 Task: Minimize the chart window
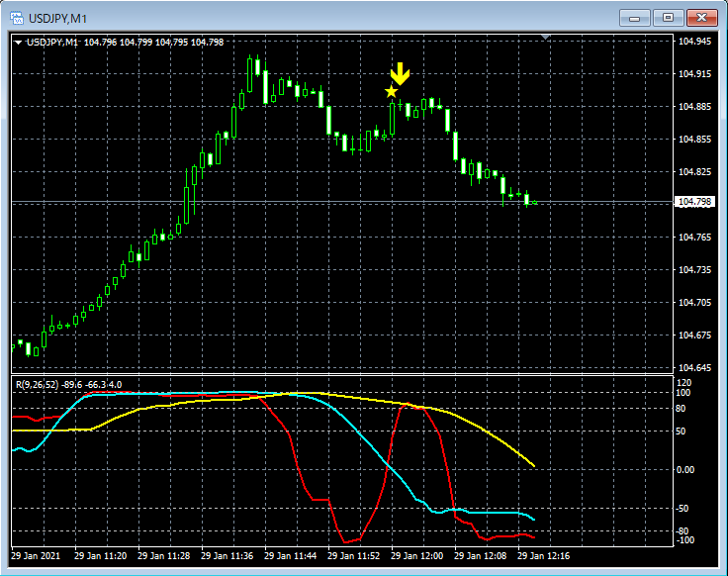coord(635,18)
